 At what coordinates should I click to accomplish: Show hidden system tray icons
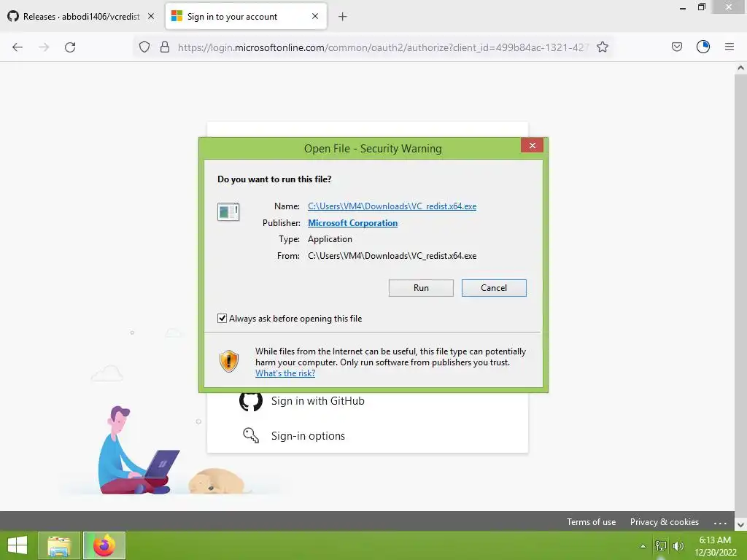pyautogui.click(x=643, y=546)
